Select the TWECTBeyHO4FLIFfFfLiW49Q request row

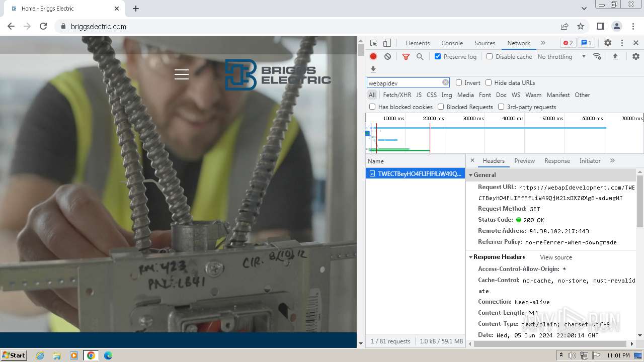[x=415, y=173]
